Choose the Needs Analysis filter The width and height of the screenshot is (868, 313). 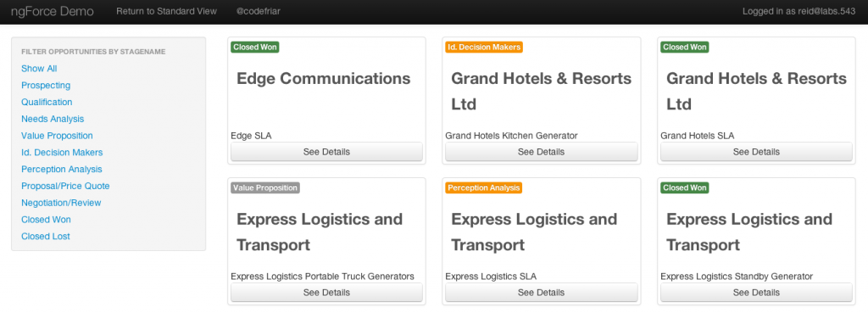[53, 119]
